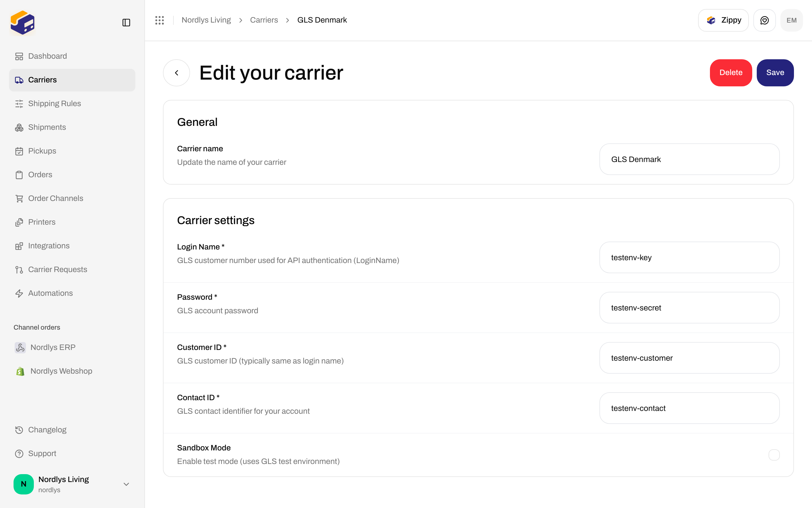Viewport: 812px width, 508px height.
Task: Click the Carrier Requests pull-request icon
Action: [x=19, y=270]
